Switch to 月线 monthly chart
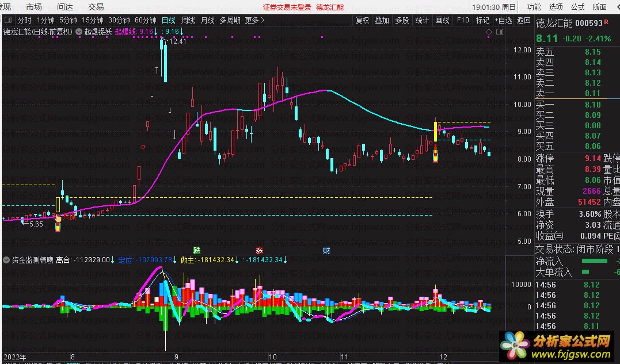Viewport: 620px width, 364px height. [208, 20]
